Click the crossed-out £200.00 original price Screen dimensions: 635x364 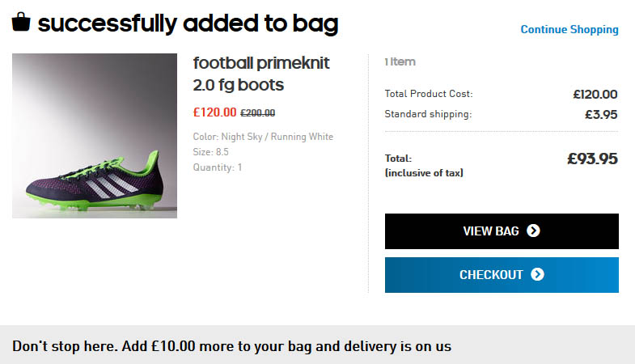[258, 113]
